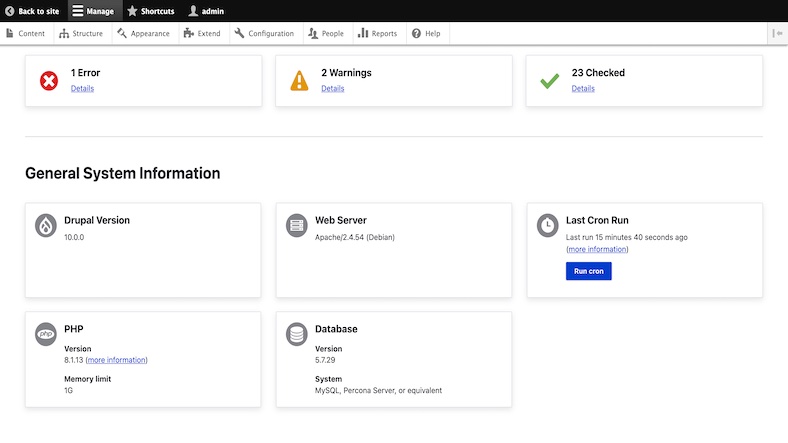The image size is (788, 443).
Task: Click the Drupal drop logo icon
Action: point(46,226)
